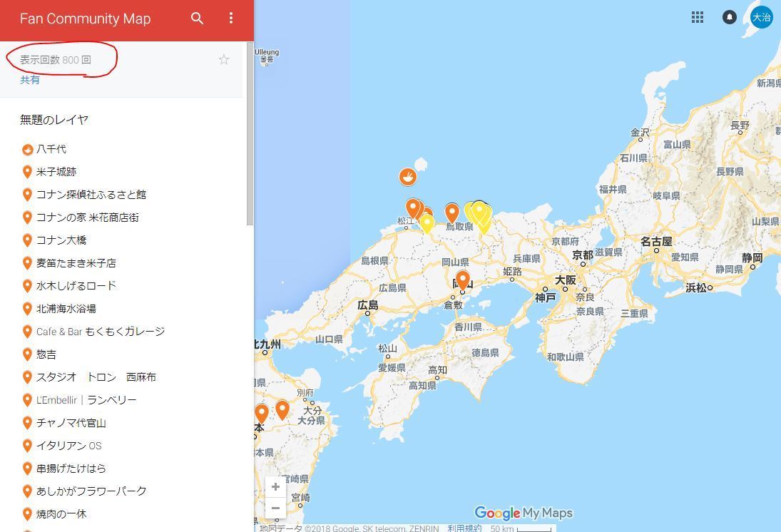This screenshot has width=781, height=532.
Task: Open the 利用規約 terms link
Action: (x=464, y=528)
